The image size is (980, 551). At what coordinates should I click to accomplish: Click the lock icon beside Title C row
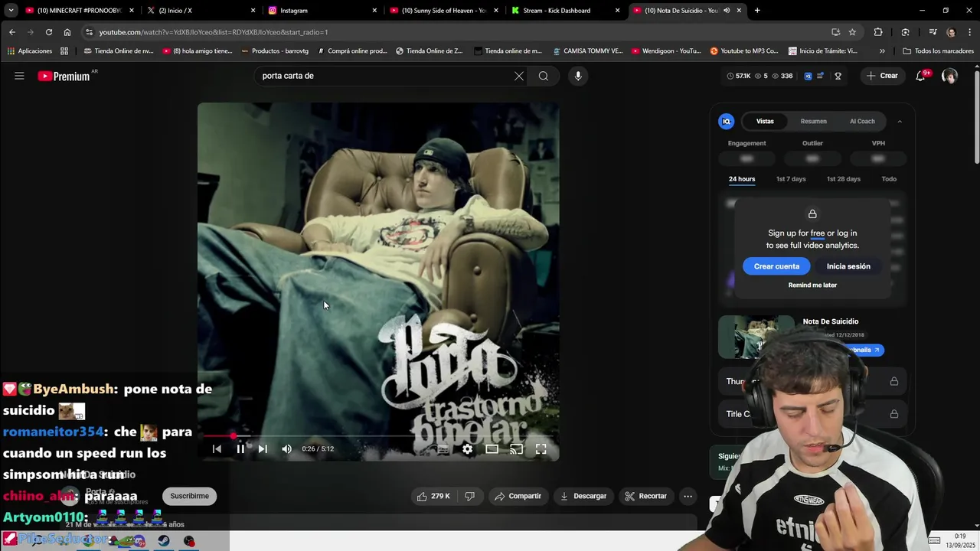(893, 414)
